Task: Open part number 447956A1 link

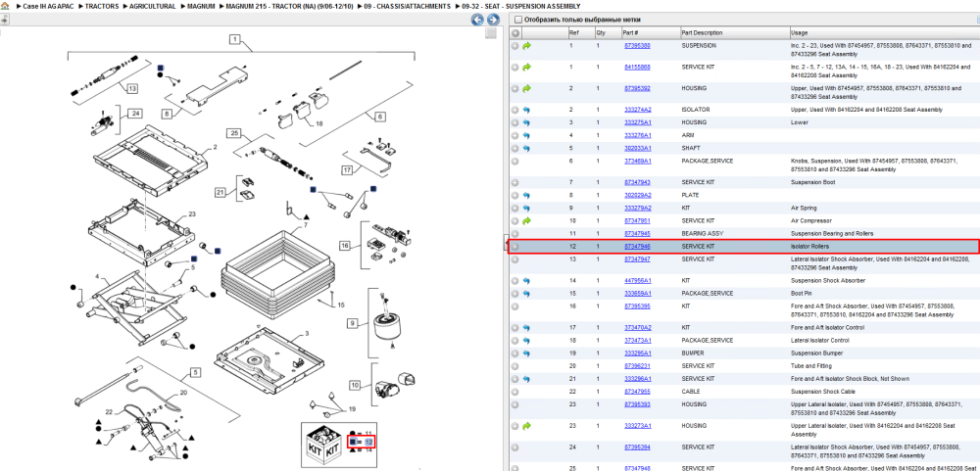Action: pyautogui.click(x=638, y=280)
